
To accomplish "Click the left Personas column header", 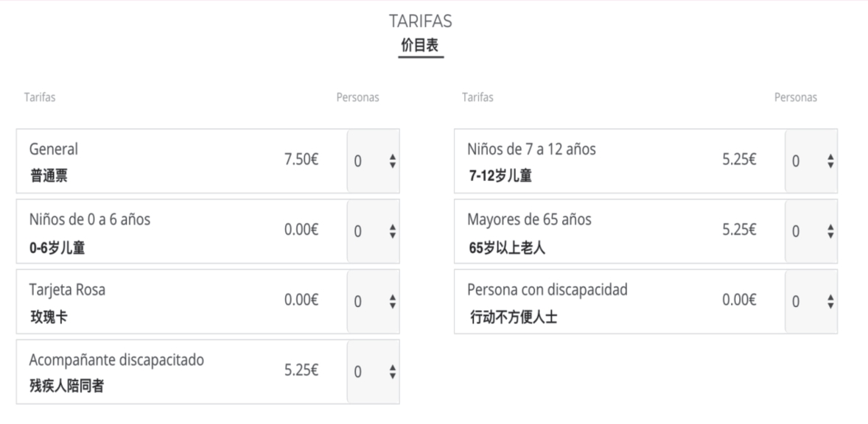I will pyautogui.click(x=357, y=97).
